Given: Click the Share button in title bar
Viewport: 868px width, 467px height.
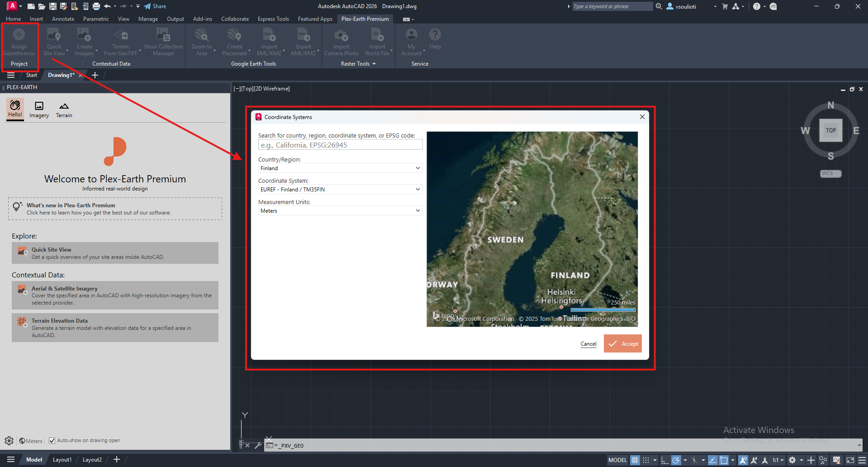Looking at the screenshot, I should [x=155, y=6].
